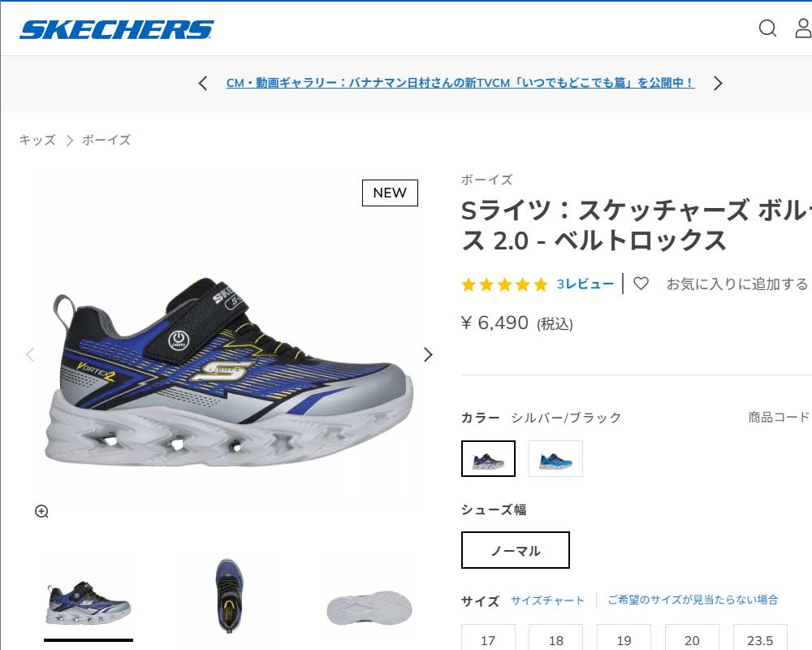This screenshot has height=650, width=812.
Task: Open the キッズ breadcrumb
Action: click(37, 140)
